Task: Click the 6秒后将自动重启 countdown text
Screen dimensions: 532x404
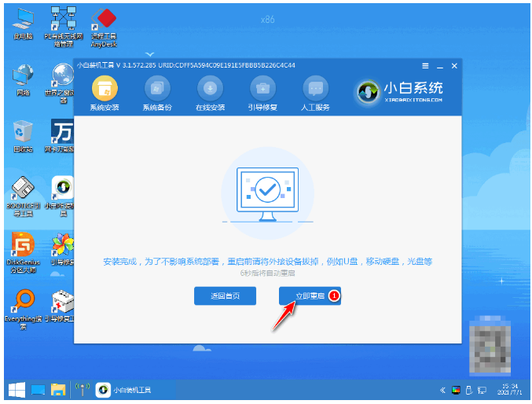Action: [267, 273]
